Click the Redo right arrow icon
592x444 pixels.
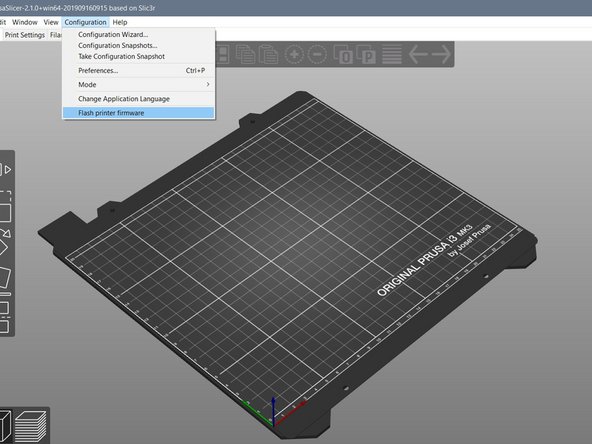pos(441,54)
